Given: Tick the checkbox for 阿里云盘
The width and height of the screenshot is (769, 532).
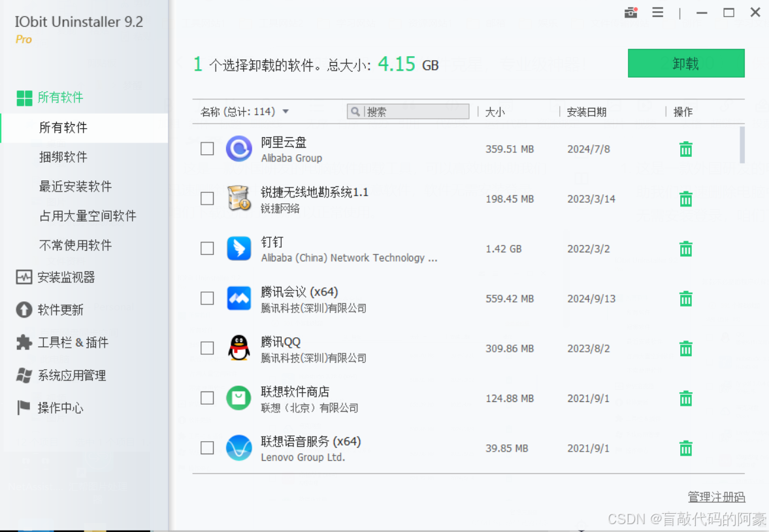Looking at the screenshot, I should (x=207, y=149).
